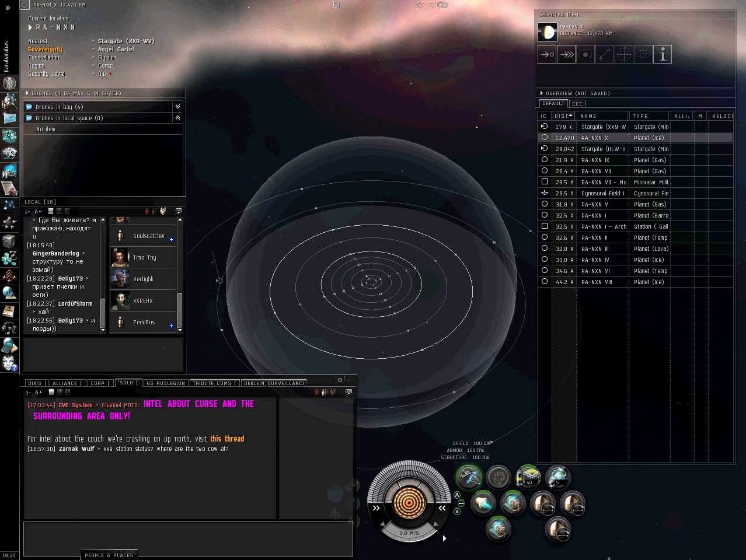Expand Drones in bay group
This screenshot has width=746, height=560.
coord(177,107)
